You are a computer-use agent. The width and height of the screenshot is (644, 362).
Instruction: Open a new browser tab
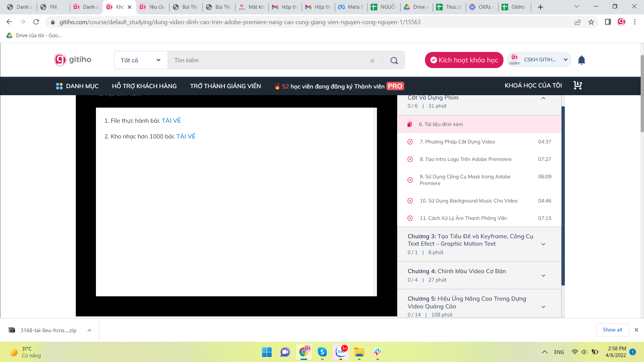[x=540, y=7]
